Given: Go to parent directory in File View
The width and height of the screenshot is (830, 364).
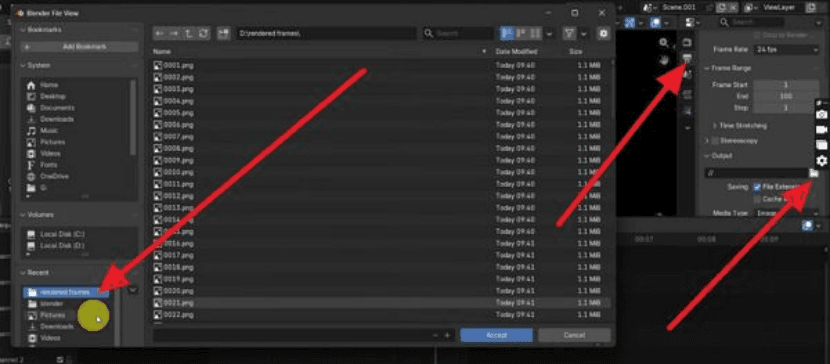Looking at the screenshot, I should click(188, 34).
